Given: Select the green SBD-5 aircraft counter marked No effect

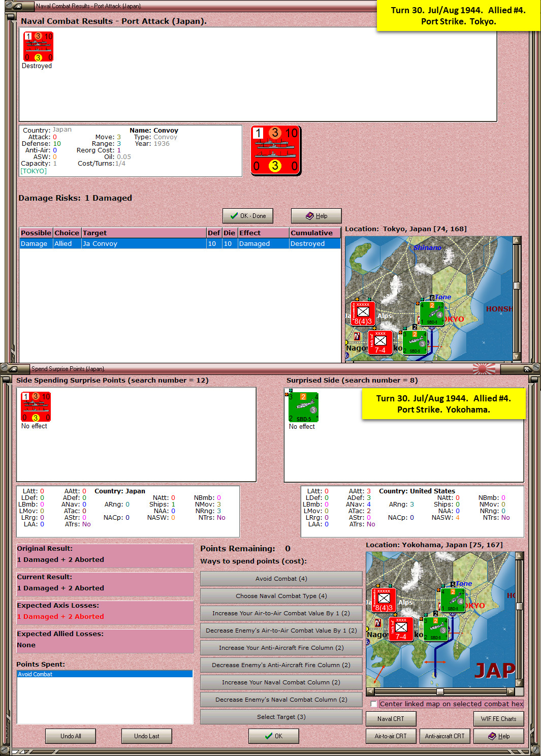Looking at the screenshot, I should pyautogui.click(x=303, y=407).
